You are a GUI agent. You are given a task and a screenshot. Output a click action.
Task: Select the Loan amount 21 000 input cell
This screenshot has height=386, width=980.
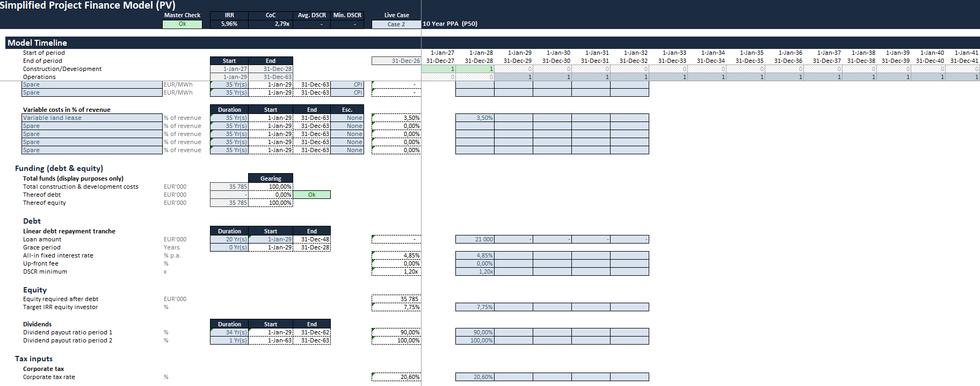[475, 239]
